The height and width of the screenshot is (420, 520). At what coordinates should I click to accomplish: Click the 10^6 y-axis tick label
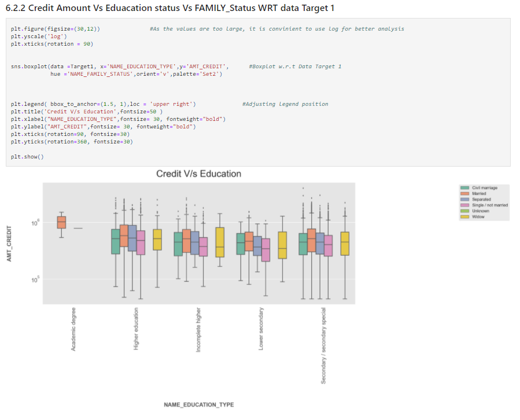35,223
